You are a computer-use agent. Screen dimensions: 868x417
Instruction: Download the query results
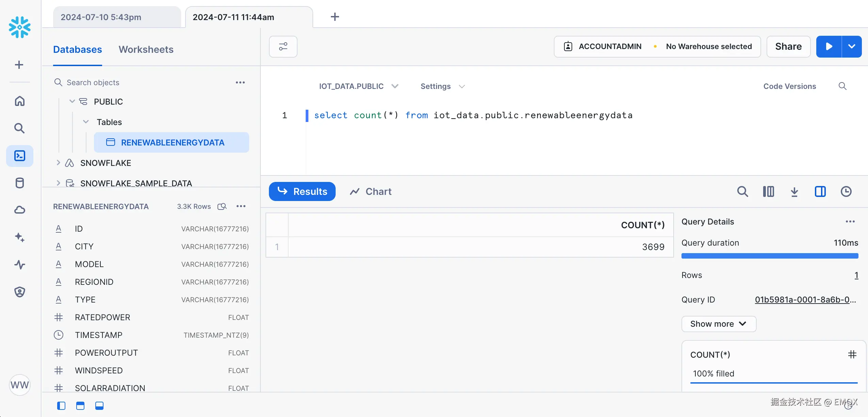tap(794, 191)
